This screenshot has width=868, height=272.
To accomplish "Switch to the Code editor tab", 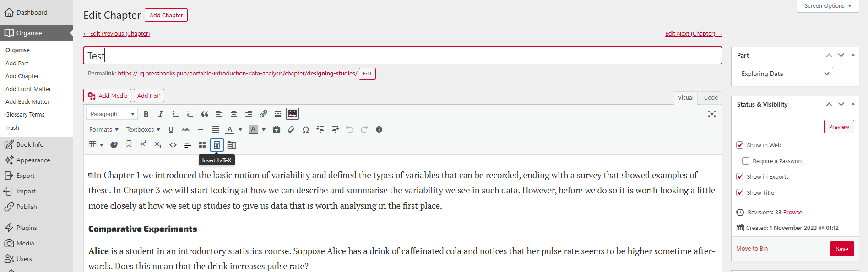I will 711,97.
